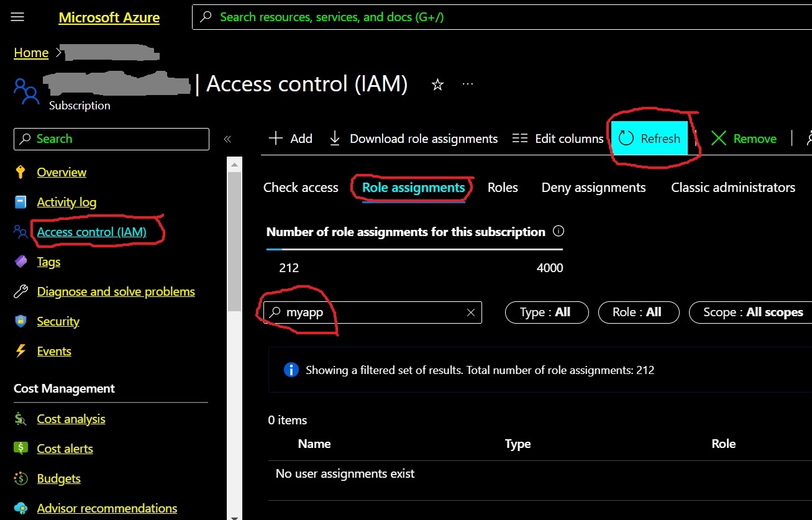This screenshot has width=812, height=520.
Task: Click the Remove button
Action: pyautogui.click(x=744, y=139)
